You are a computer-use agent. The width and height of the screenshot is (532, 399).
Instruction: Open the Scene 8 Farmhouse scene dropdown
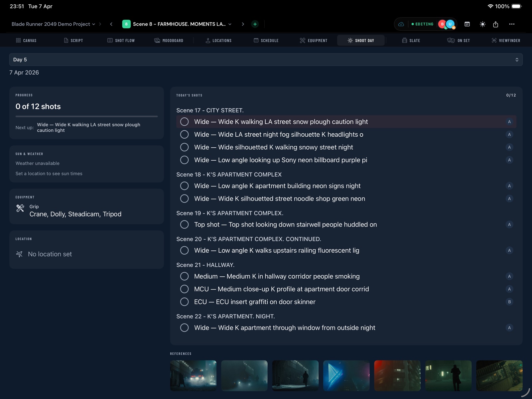tap(180, 24)
